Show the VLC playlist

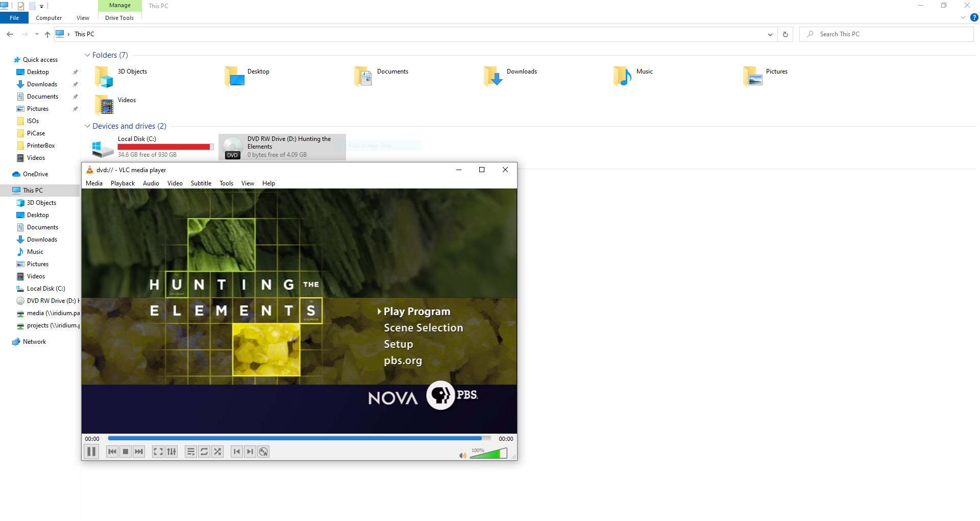(190, 452)
